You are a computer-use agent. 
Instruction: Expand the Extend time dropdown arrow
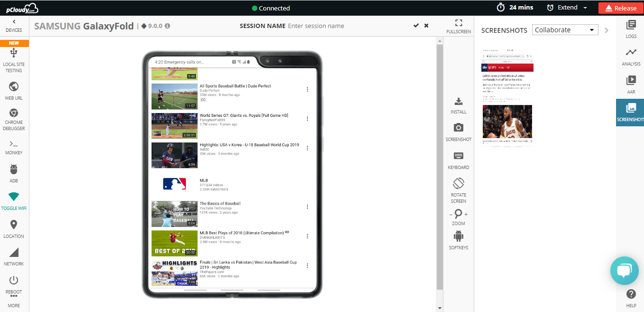click(585, 8)
